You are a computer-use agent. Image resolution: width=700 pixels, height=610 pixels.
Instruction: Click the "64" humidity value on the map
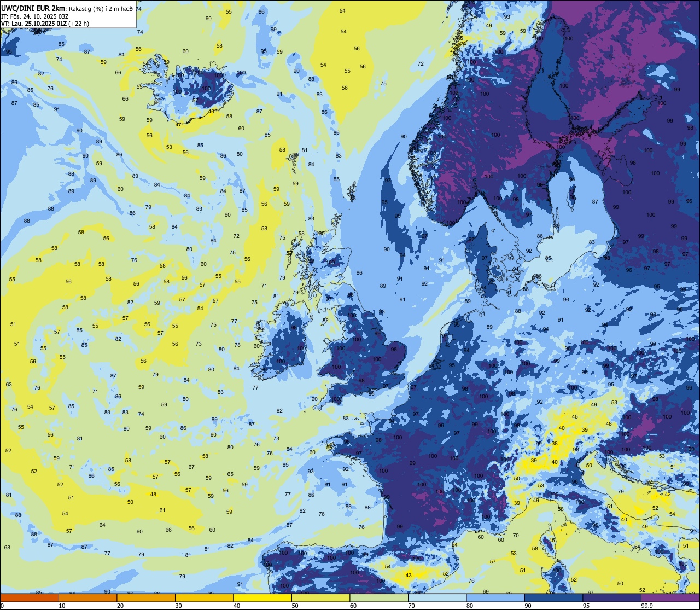(102, 525)
